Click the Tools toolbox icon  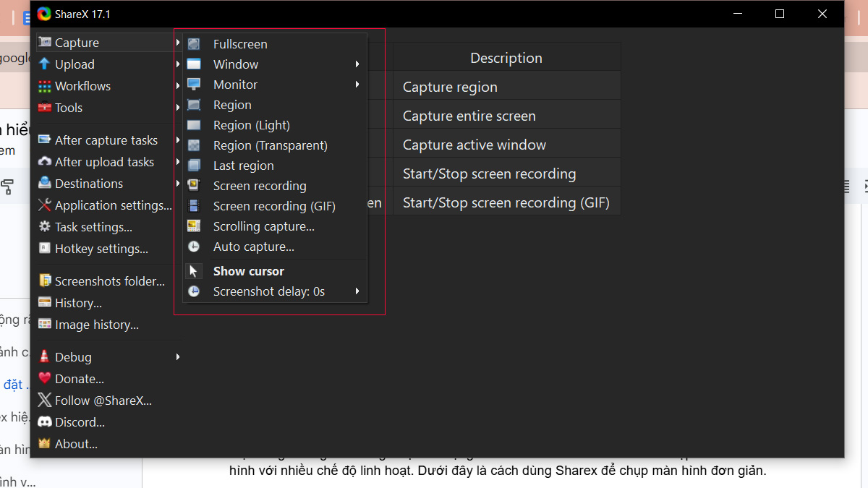pyautogui.click(x=45, y=108)
